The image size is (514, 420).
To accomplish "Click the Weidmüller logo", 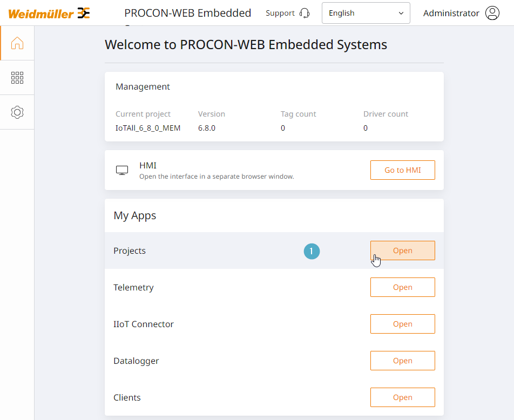I will 49,13.
